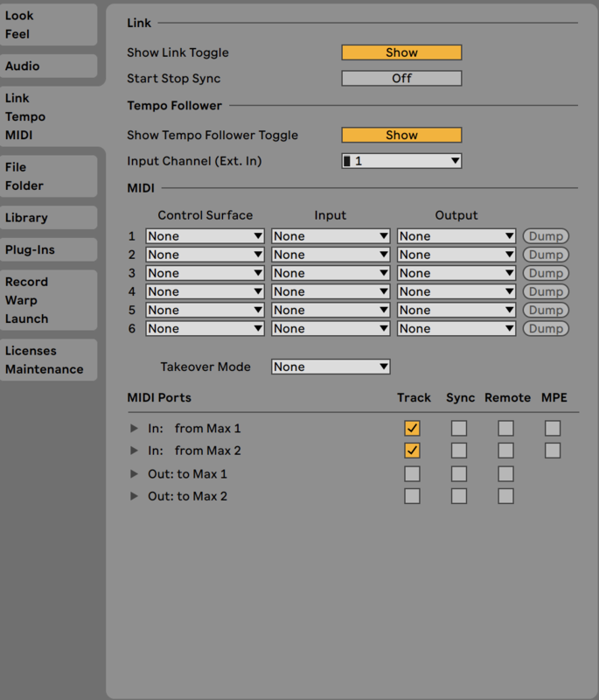Turn on Start Stop Sync
This screenshot has height=700, width=599.
click(x=401, y=79)
